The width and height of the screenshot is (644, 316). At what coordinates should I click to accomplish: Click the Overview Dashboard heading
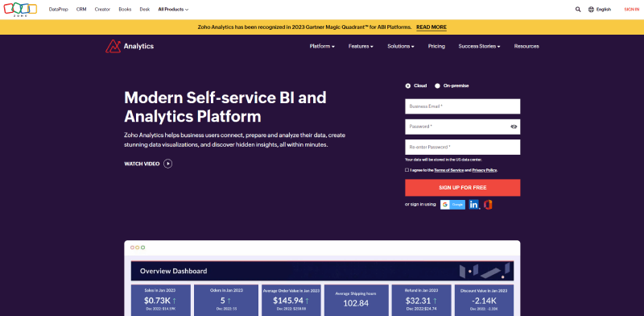coord(173,271)
